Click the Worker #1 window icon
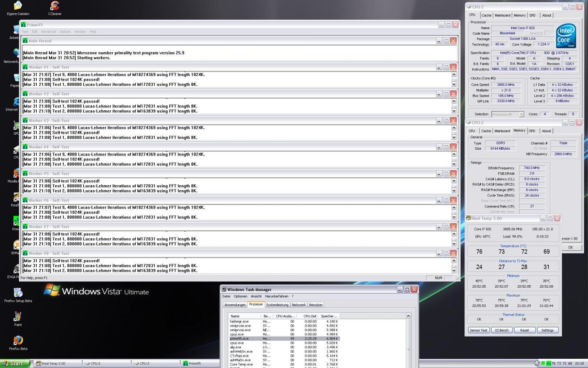The image size is (588, 368). pos(25,67)
